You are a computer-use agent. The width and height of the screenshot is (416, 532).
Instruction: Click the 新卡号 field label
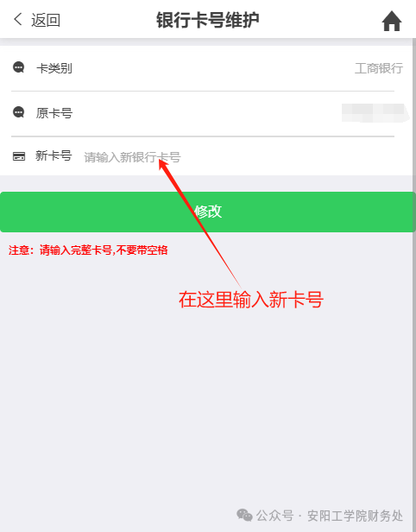[x=54, y=155]
